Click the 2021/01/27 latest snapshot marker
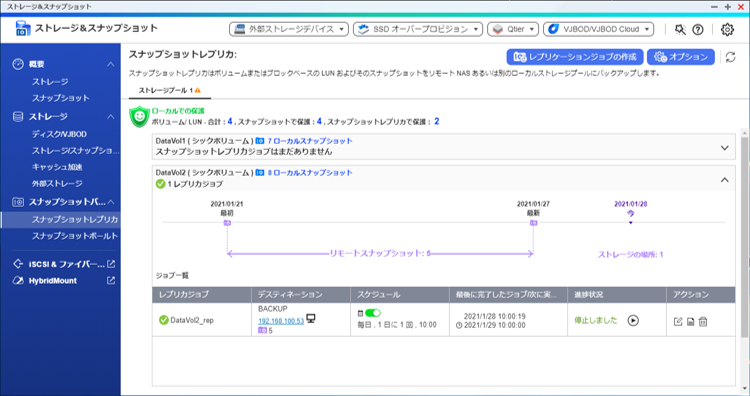Viewport: 750px width, 396px height. click(533, 223)
